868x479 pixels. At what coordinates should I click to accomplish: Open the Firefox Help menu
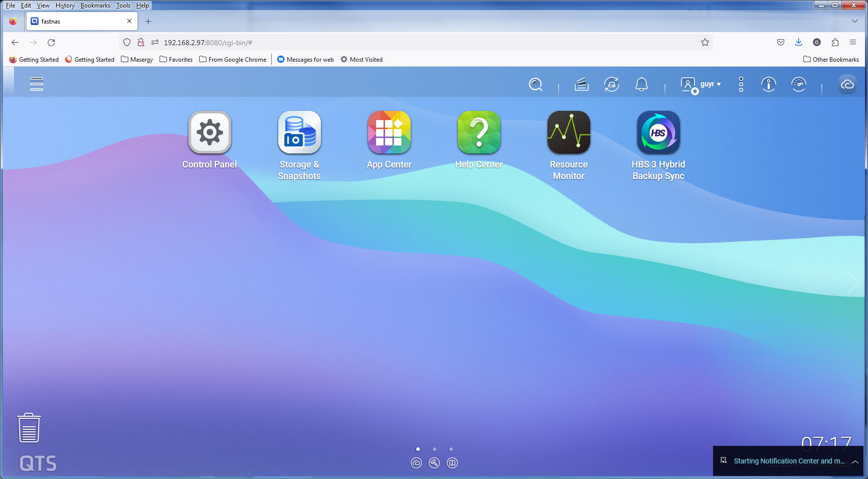point(142,6)
